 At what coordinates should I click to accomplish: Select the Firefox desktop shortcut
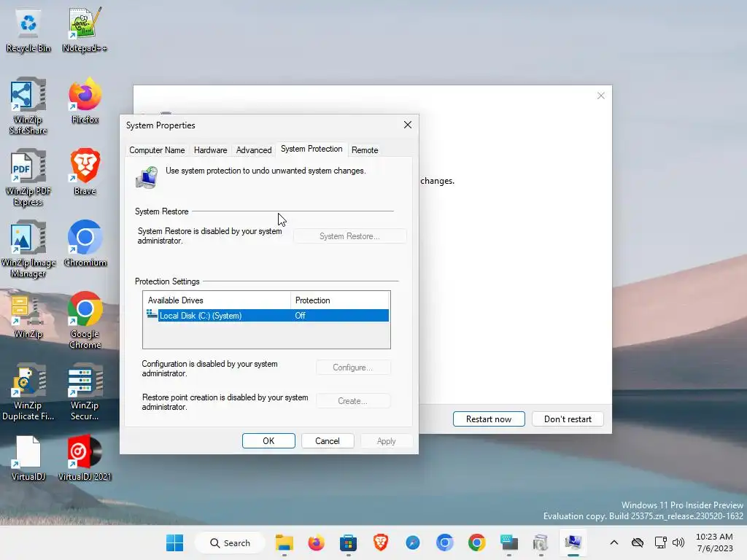pyautogui.click(x=85, y=101)
